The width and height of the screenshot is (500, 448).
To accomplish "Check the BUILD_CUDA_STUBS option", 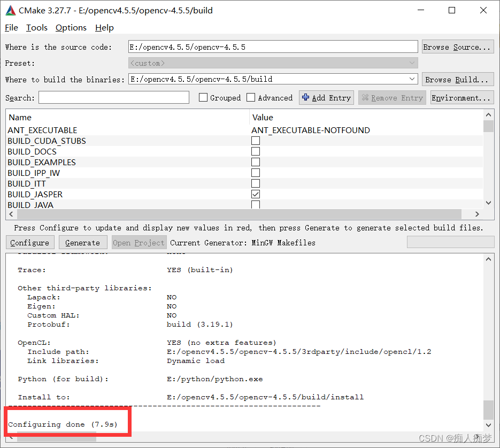I will pos(256,141).
